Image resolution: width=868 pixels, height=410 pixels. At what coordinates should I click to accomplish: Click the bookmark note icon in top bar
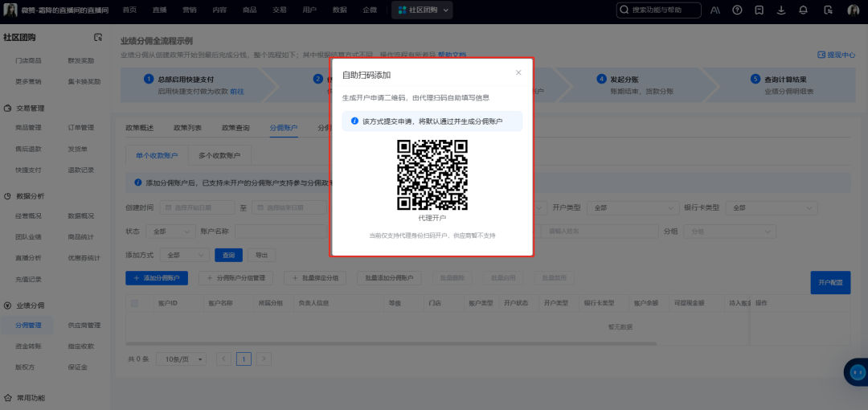click(x=759, y=10)
